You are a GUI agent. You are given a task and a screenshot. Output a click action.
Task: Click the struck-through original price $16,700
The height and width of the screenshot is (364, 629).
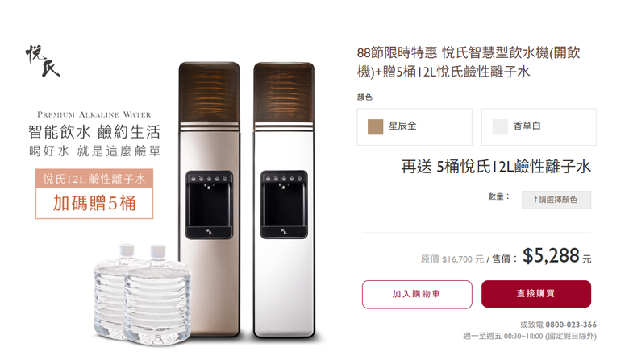pos(452,259)
